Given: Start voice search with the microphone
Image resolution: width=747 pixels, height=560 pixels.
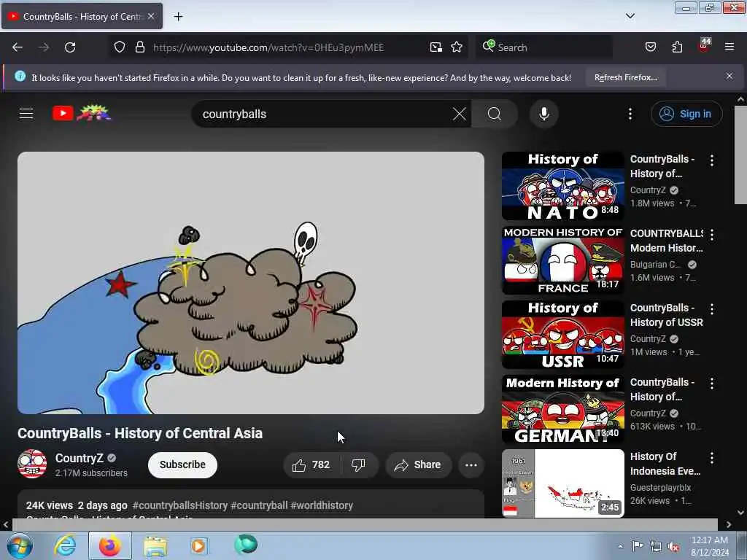Looking at the screenshot, I should click(543, 114).
